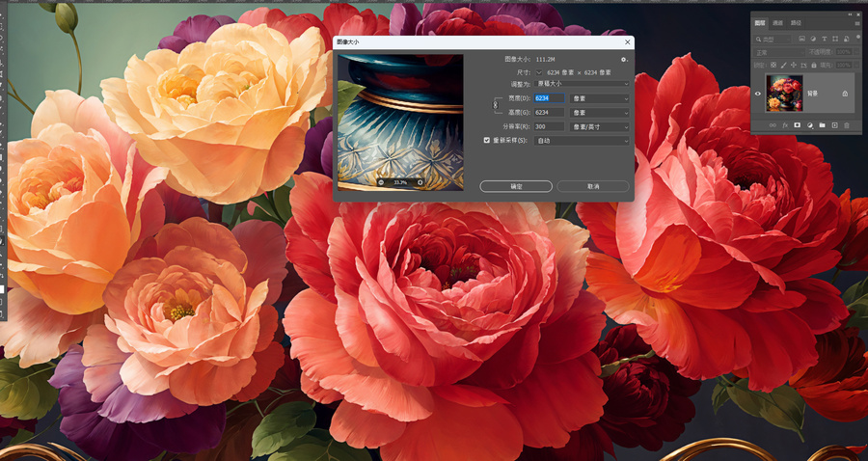The height and width of the screenshot is (461, 868).
Task: Uncheck the 重新采样 resample checkbox
Action: click(x=487, y=141)
